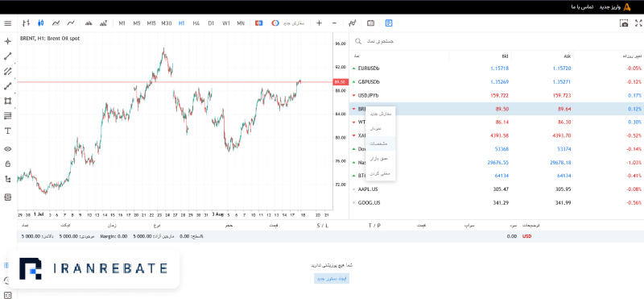Toggle the market watch panel icon
This screenshot has height=299, width=644.
389,23
